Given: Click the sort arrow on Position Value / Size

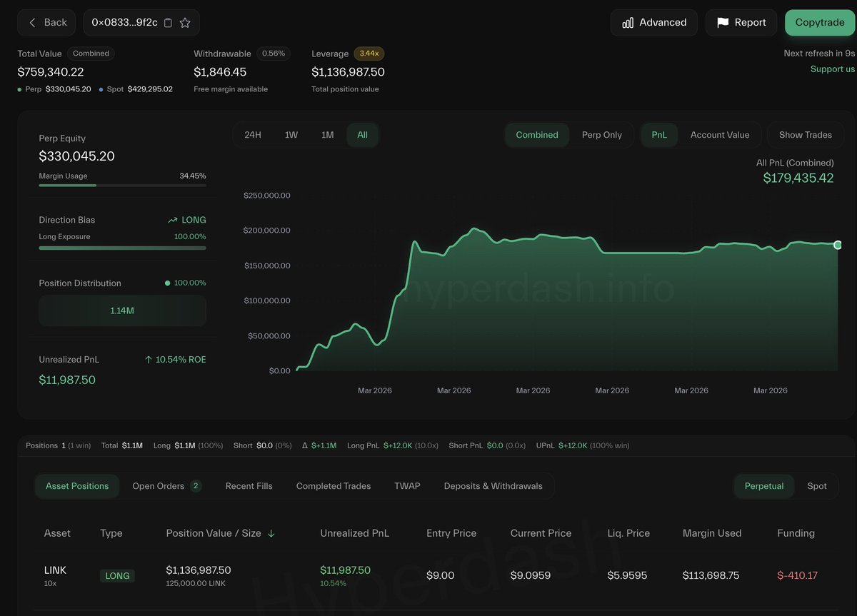Looking at the screenshot, I should 271,533.
